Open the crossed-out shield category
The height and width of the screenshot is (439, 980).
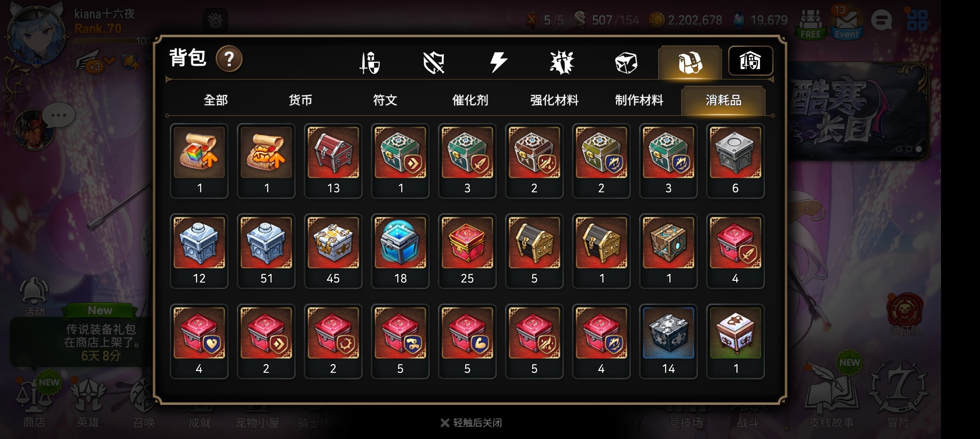(x=434, y=63)
